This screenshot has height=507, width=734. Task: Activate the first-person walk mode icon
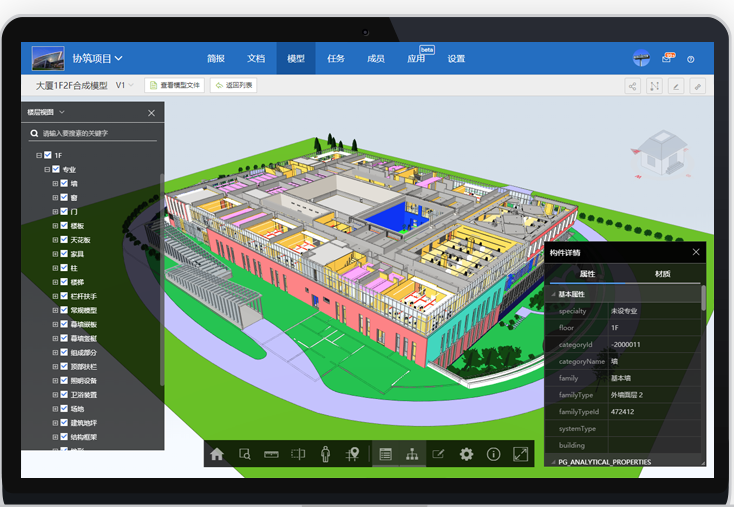[x=325, y=454]
